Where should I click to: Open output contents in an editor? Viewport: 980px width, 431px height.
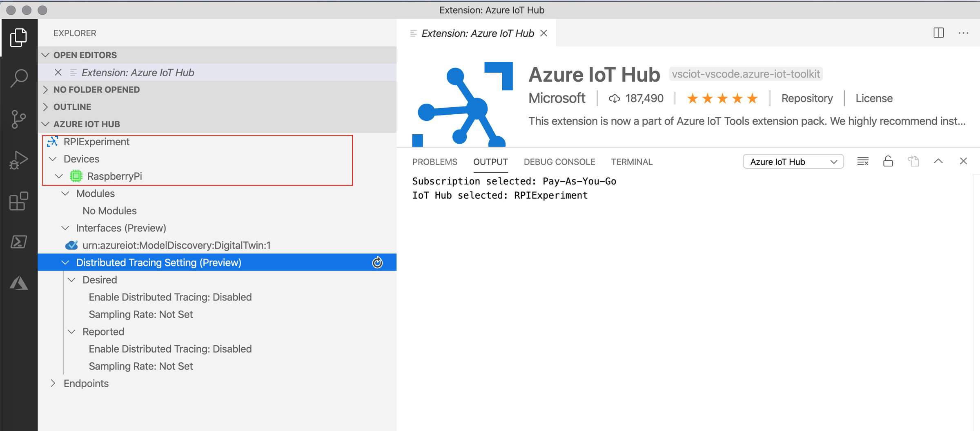[x=913, y=161]
